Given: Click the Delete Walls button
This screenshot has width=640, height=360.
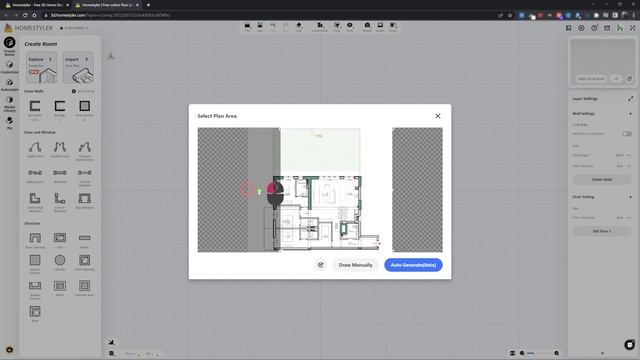Looking at the screenshot, I should (x=602, y=180).
